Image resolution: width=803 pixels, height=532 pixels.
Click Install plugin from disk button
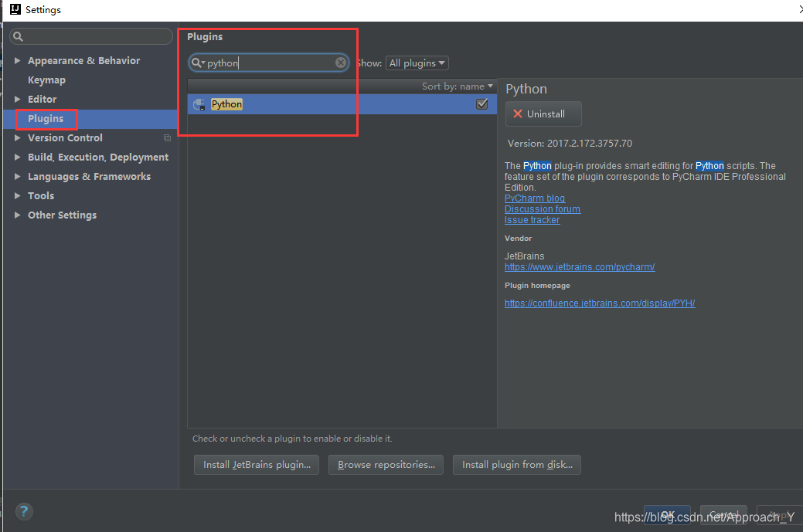[x=517, y=465]
